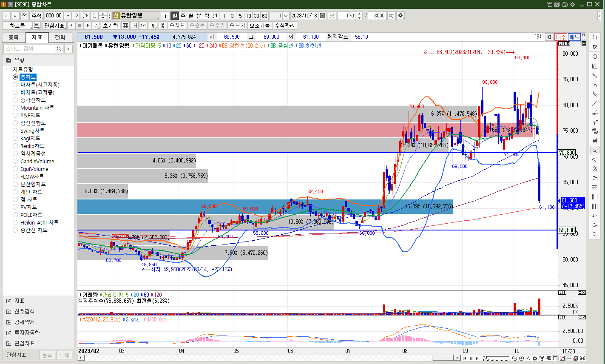Select 봉차트 chart type radio
Image resolution: width=605 pixels, height=364 pixels.
tap(15, 77)
